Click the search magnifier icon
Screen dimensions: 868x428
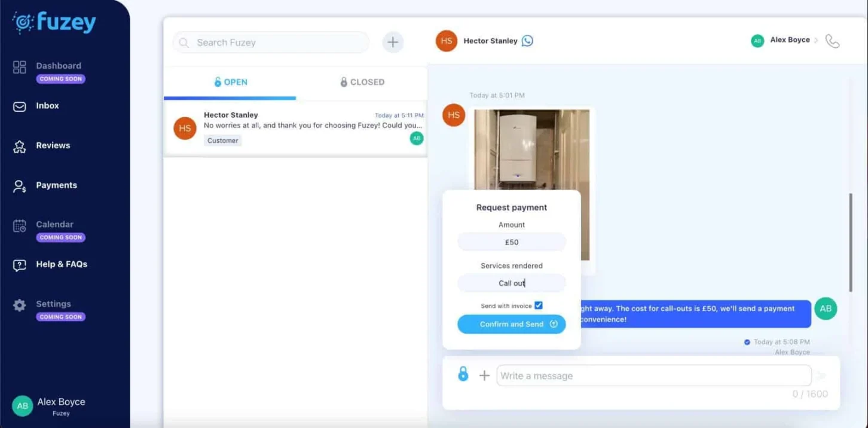(x=184, y=42)
